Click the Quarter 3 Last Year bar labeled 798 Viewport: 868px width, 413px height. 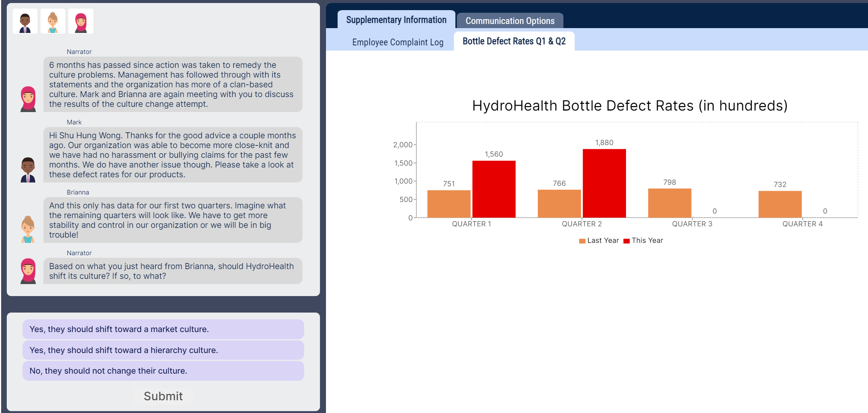click(670, 203)
